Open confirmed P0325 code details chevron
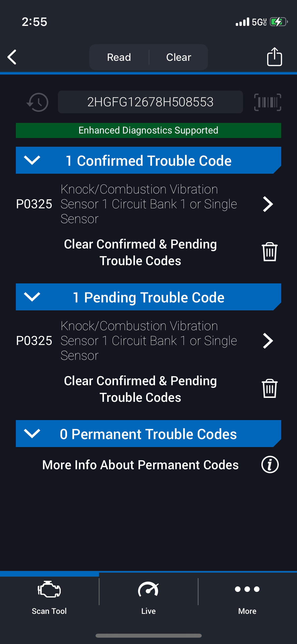This screenshot has width=297, height=644. click(268, 204)
